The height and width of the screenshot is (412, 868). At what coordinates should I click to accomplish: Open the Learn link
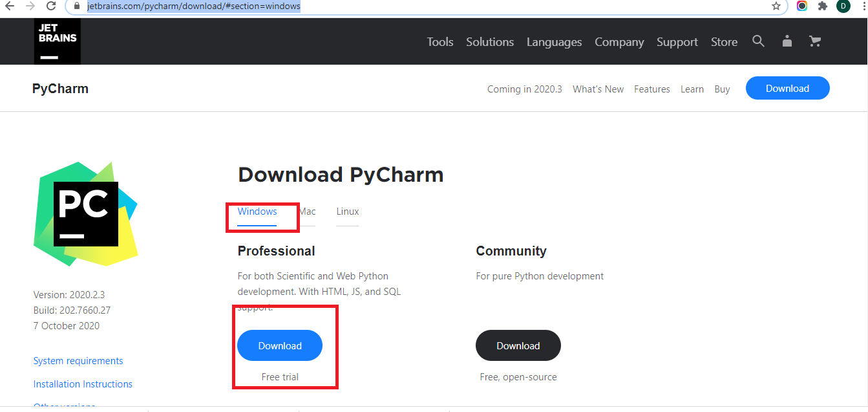(692, 89)
